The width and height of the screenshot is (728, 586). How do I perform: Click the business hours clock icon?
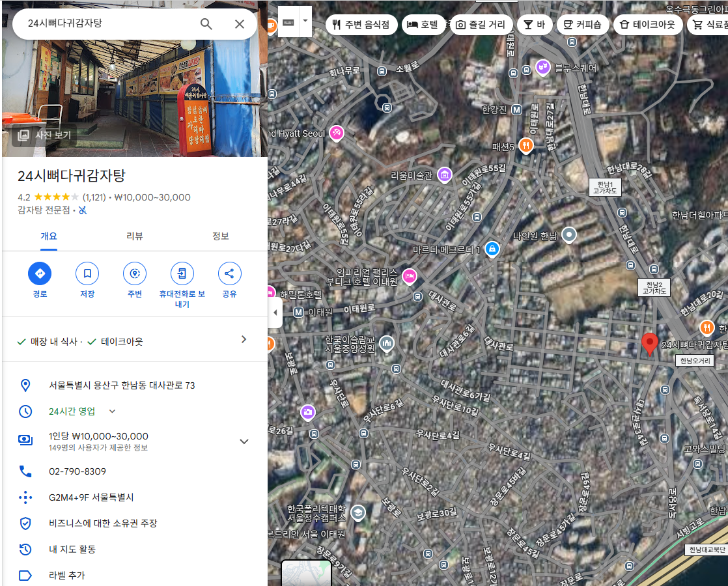[x=25, y=411]
